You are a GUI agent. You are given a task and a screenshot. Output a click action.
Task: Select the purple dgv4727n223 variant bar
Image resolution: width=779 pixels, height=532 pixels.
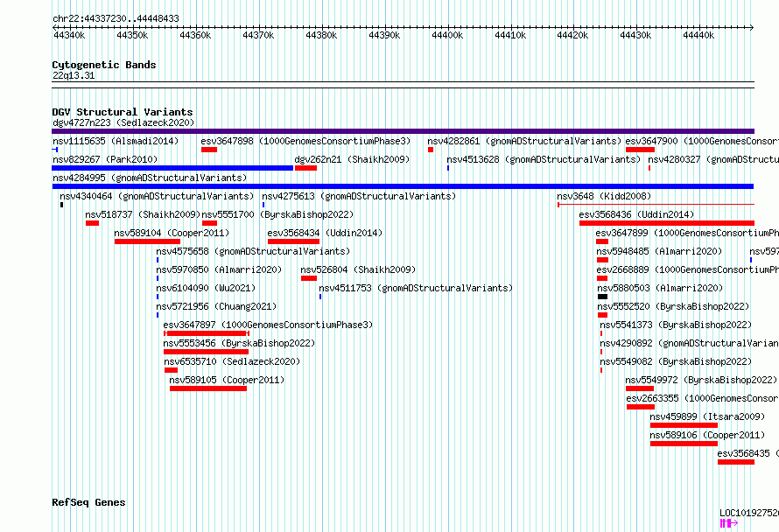(x=403, y=131)
